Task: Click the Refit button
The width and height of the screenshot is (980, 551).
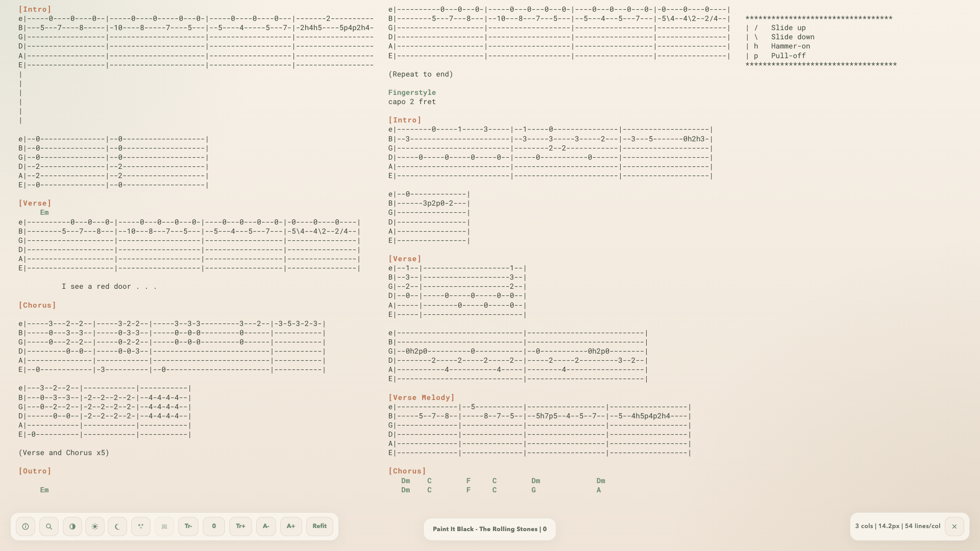Action: tap(319, 526)
